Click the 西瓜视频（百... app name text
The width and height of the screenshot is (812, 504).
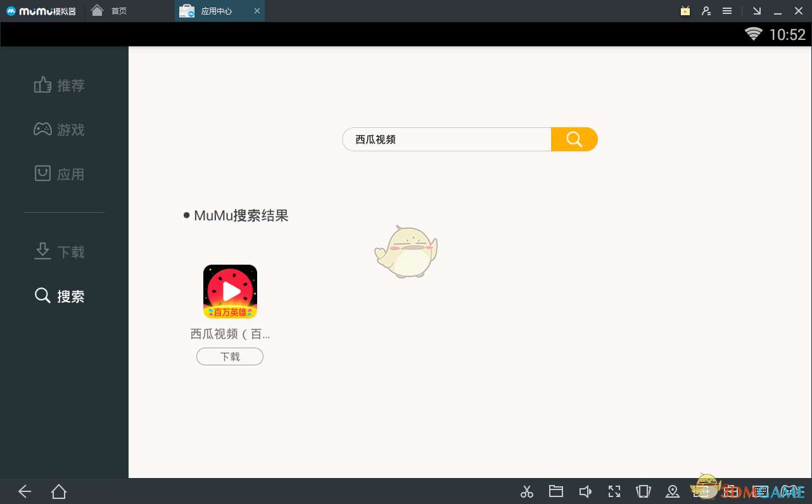click(230, 334)
